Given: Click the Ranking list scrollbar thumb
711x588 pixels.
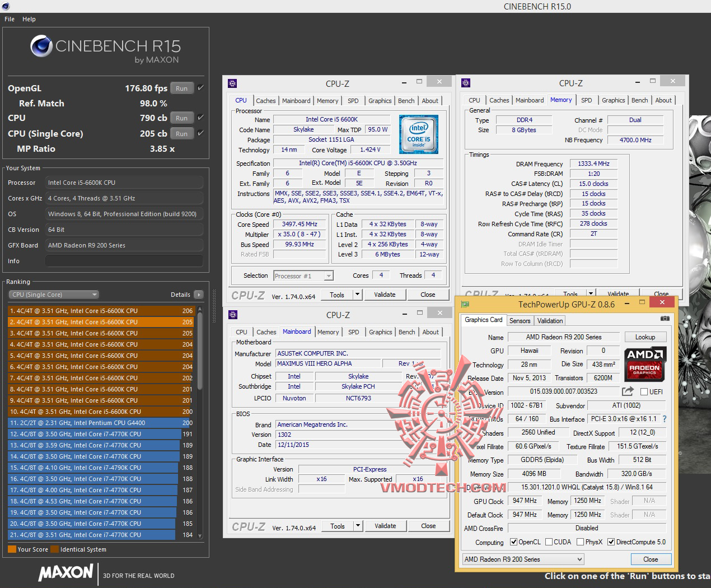Looking at the screenshot, I should 200,350.
